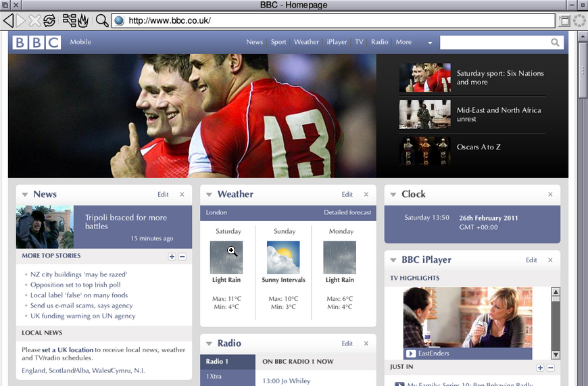Open Detailed forecast link
The width and height of the screenshot is (588, 386).
(x=347, y=212)
